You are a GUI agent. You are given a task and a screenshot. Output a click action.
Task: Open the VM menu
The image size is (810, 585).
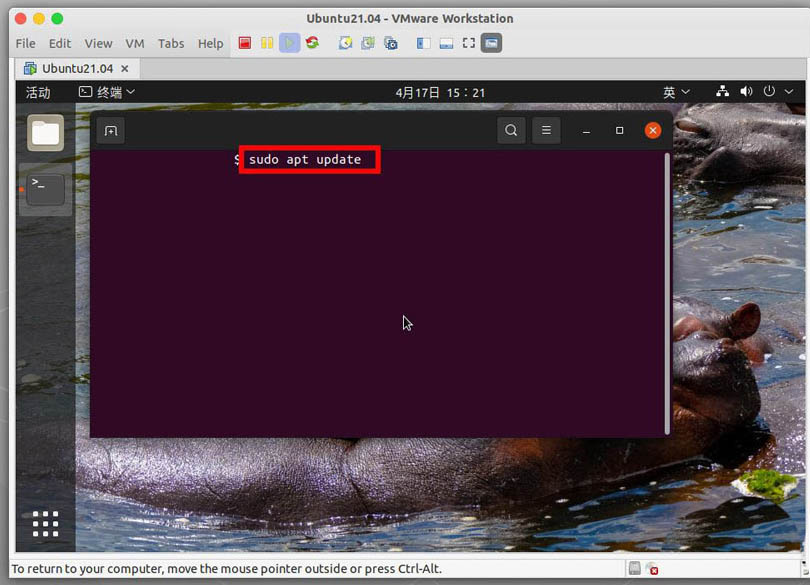(x=135, y=43)
